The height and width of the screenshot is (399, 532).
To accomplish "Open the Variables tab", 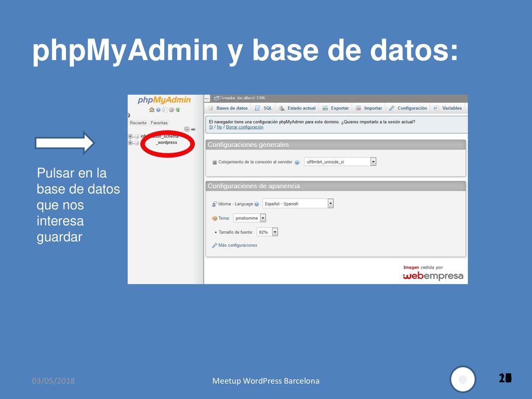I will 448,108.
